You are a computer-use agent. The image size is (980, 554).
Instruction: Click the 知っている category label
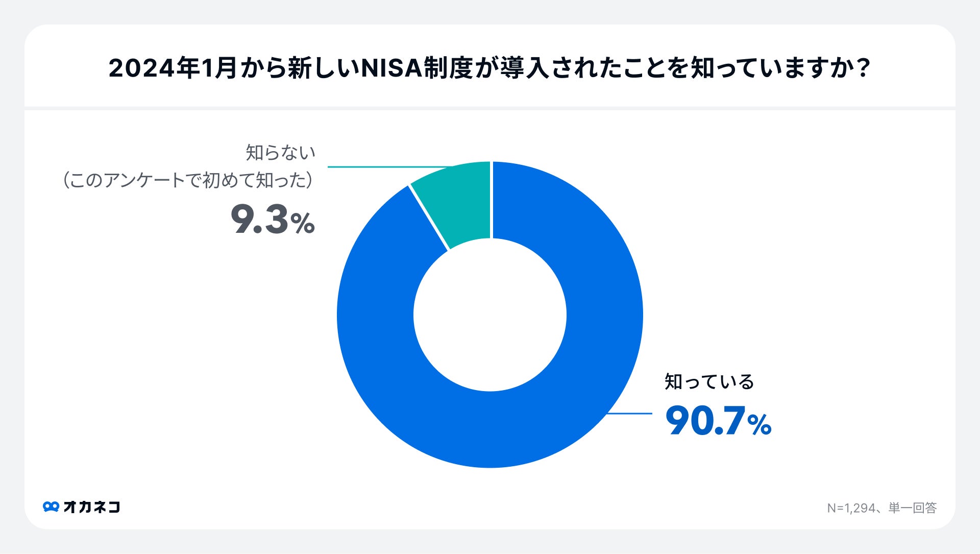(x=709, y=382)
